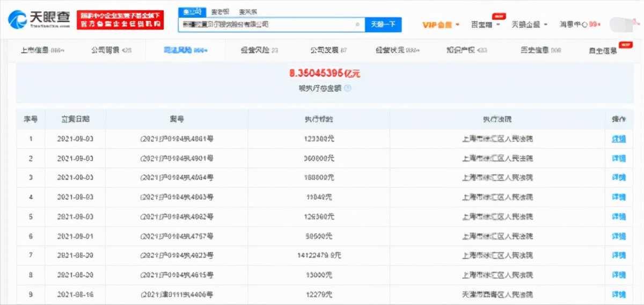Open 详情 link for row 4
The height and width of the screenshot is (305, 644).
click(x=619, y=197)
